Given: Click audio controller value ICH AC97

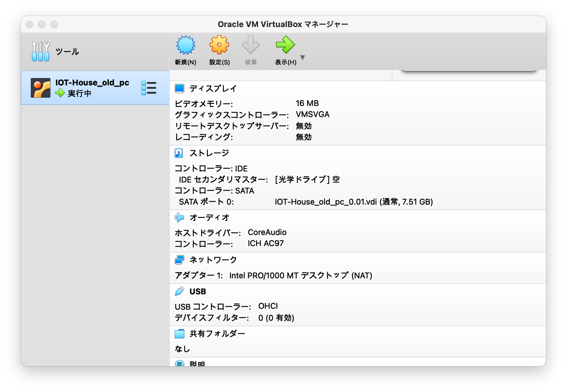Looking at the screenshot, I should tap(266, 243).
